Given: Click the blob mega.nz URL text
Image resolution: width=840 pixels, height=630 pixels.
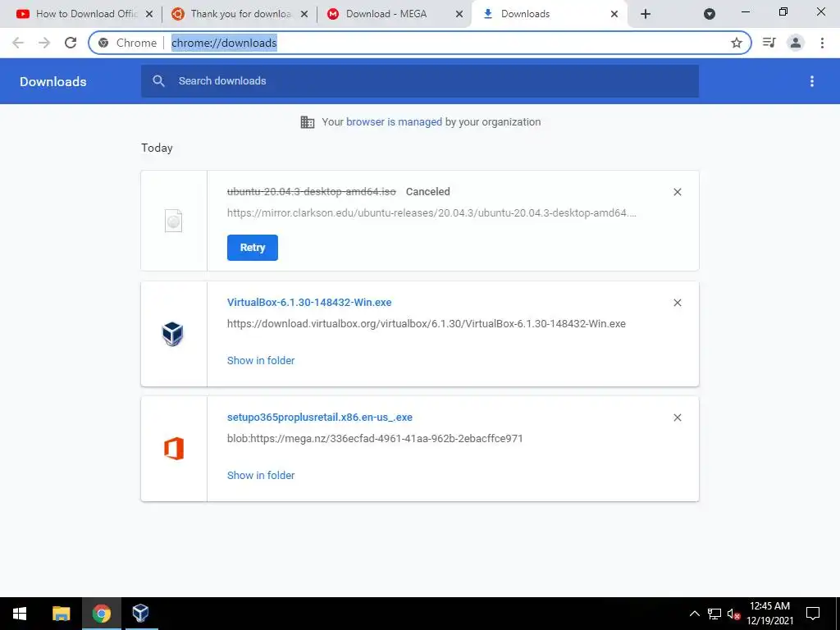Looking at the screenshot, I should click(x=375, y=438).
